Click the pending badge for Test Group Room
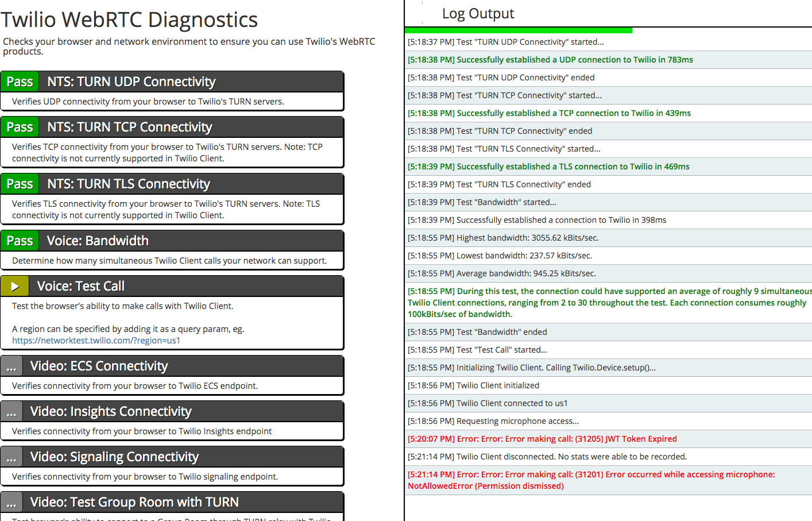The height and width of the screenshot is (521, 812). click(x=11, y=502)
